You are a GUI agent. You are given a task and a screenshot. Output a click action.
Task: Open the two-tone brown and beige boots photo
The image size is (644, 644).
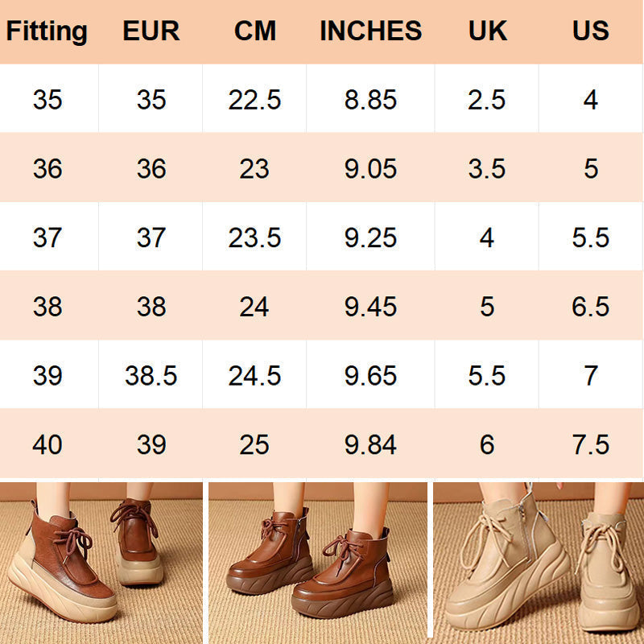101,563
